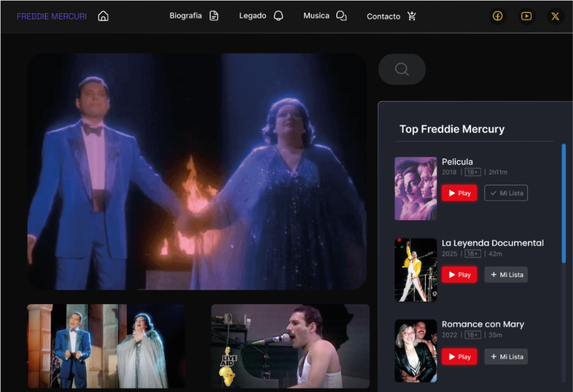Click the cart icon next to Contacto
The image size is (573, 392).
pyautogui.click(x=412, y=16)
